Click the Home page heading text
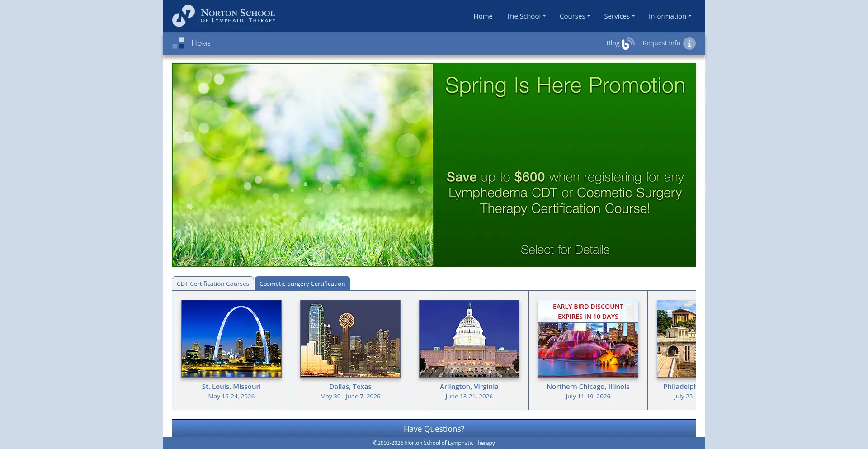Viewport: 868px width, 449px height. 201,43
